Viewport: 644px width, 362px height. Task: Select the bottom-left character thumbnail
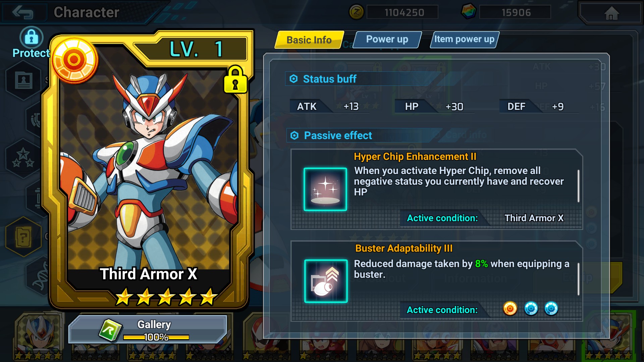[38, 337]
